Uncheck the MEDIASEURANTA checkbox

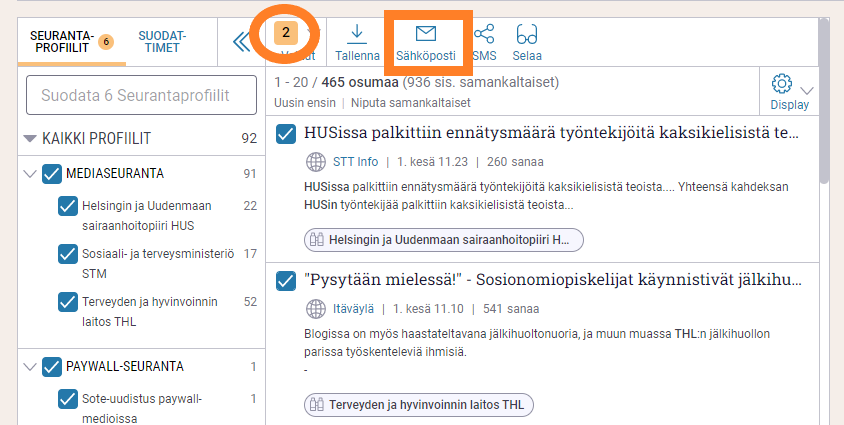[52, 174]
